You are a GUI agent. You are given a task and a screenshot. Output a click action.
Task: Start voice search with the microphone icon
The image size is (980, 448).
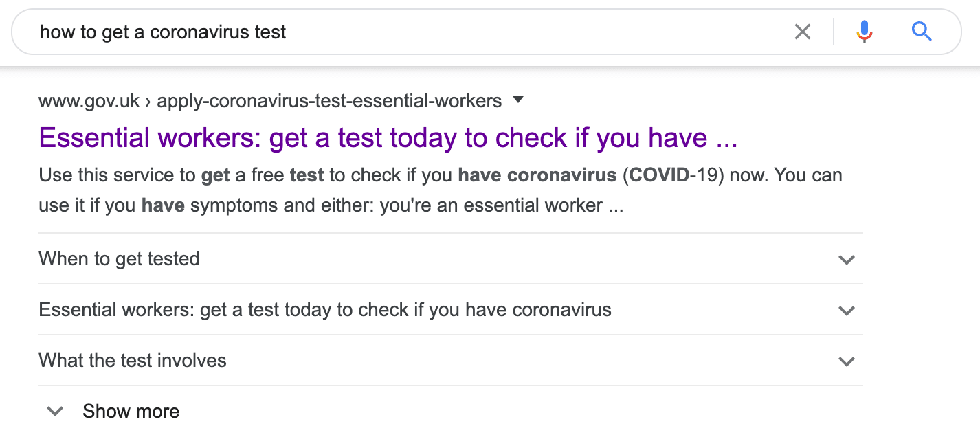[865, 32]
